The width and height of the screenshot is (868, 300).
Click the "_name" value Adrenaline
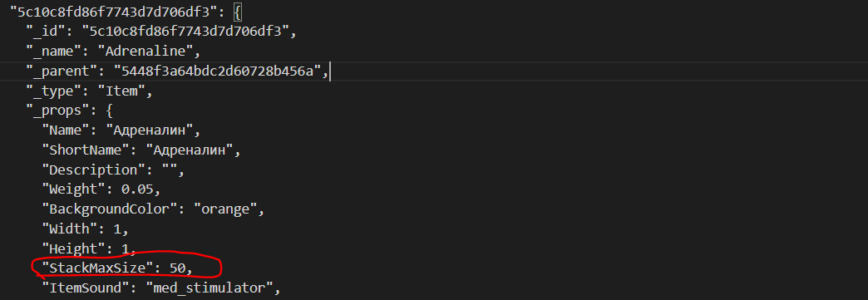coord(148,52)
